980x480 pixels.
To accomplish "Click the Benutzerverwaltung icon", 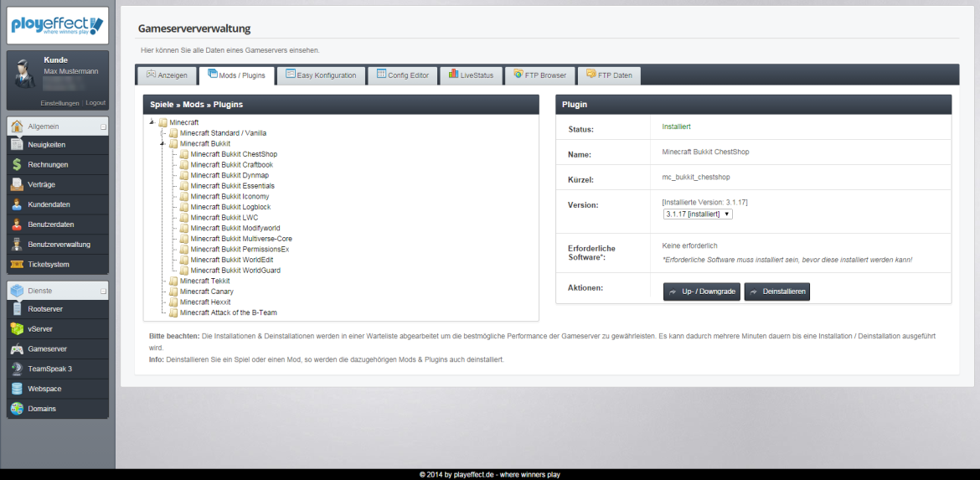I will tap(17, 245).
